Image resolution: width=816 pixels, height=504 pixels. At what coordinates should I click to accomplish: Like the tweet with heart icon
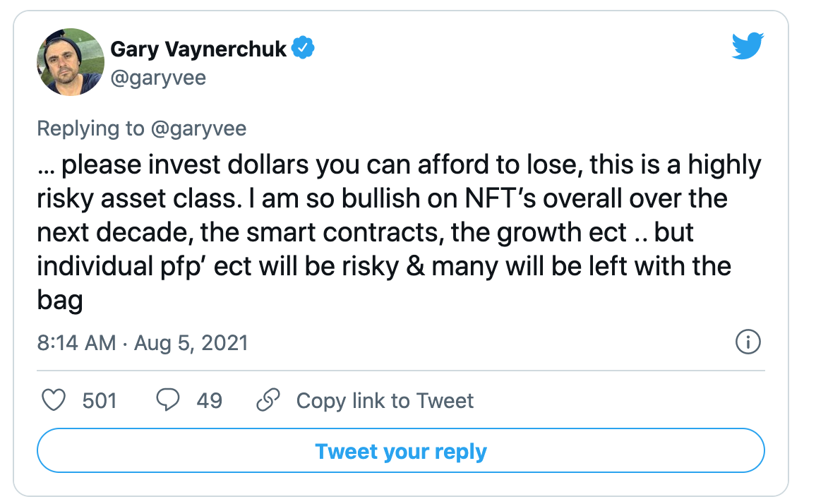click(x=54, y=400)
